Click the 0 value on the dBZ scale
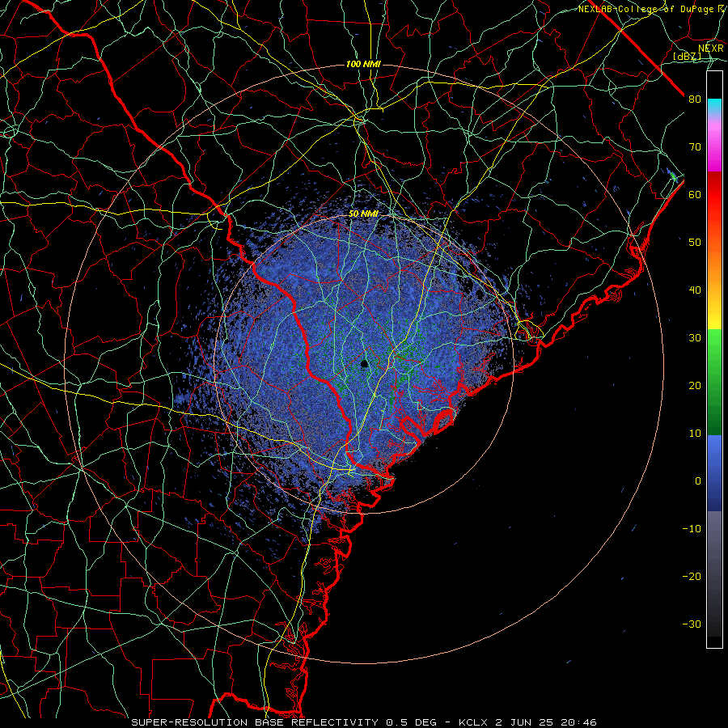 click(x=698, y=481)
